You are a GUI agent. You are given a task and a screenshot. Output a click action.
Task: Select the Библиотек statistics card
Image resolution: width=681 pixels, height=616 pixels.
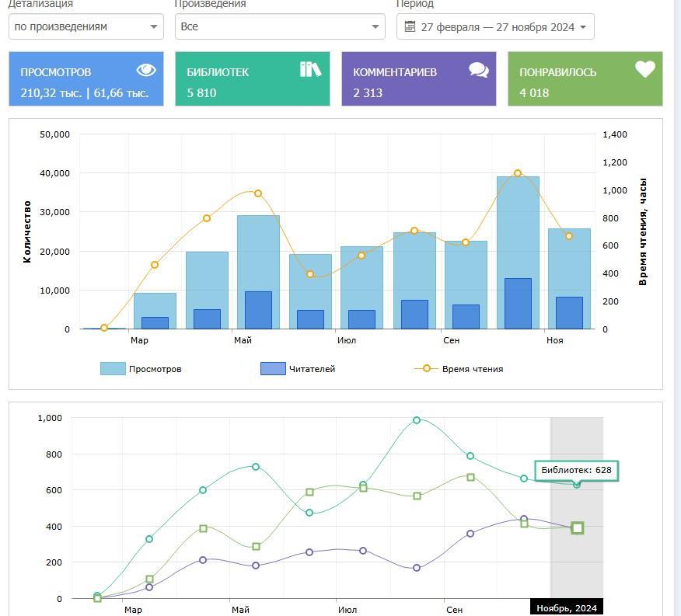[252, 79]
